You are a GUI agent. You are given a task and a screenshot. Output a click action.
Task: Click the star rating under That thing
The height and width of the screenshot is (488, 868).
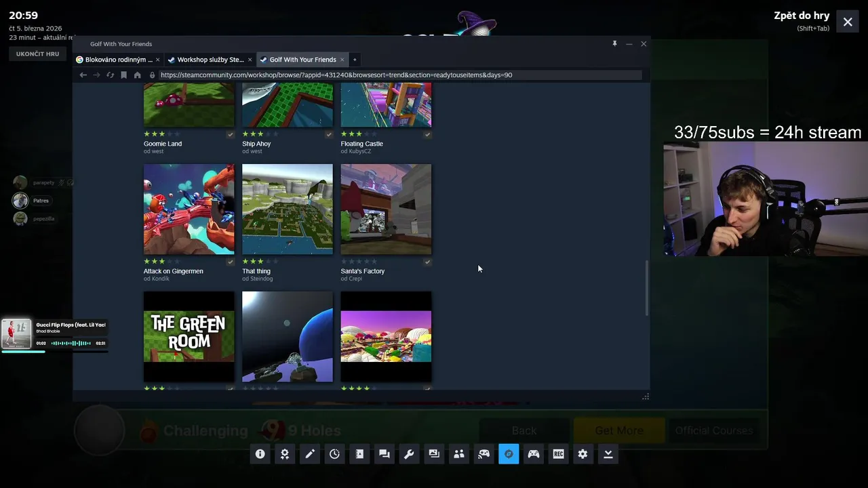(261, 262)
